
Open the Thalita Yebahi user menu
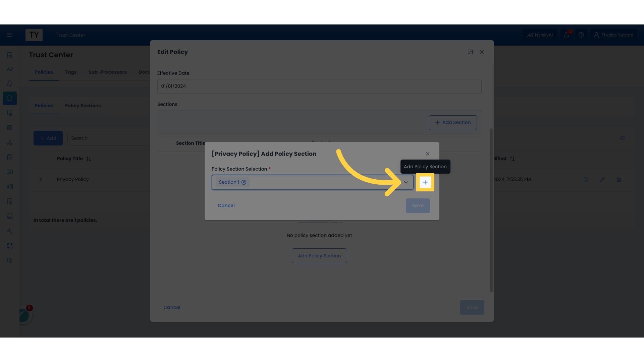613,35
